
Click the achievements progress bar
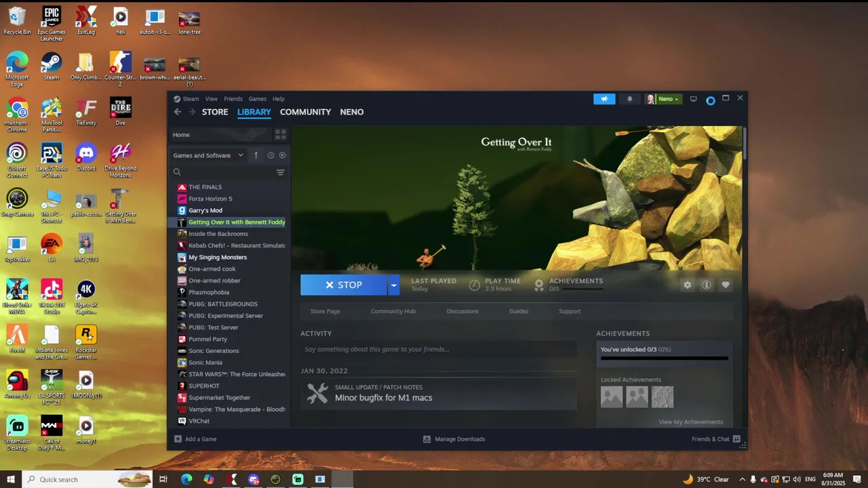tap(664, 359)
